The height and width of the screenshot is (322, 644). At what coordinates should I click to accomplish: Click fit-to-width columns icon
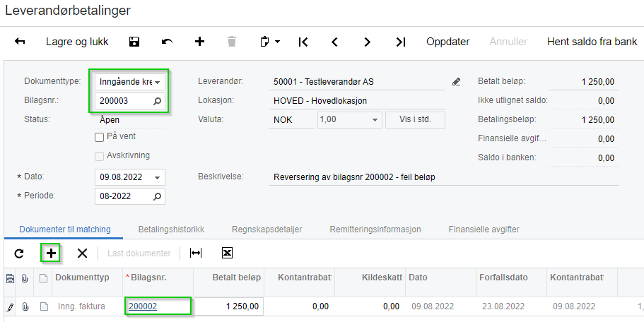(196, 253)
